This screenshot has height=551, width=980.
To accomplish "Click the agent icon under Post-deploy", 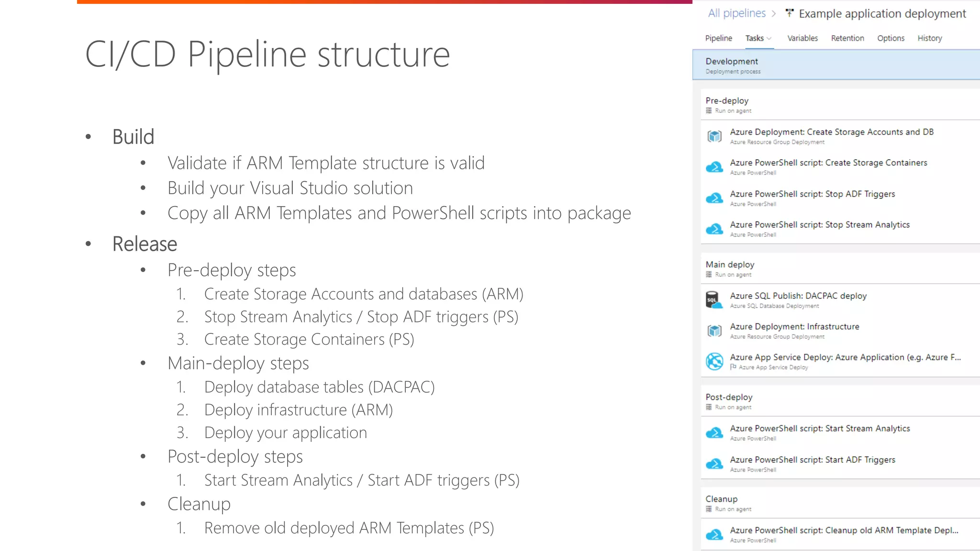I will pyautogui.click(x=709, y=407).
